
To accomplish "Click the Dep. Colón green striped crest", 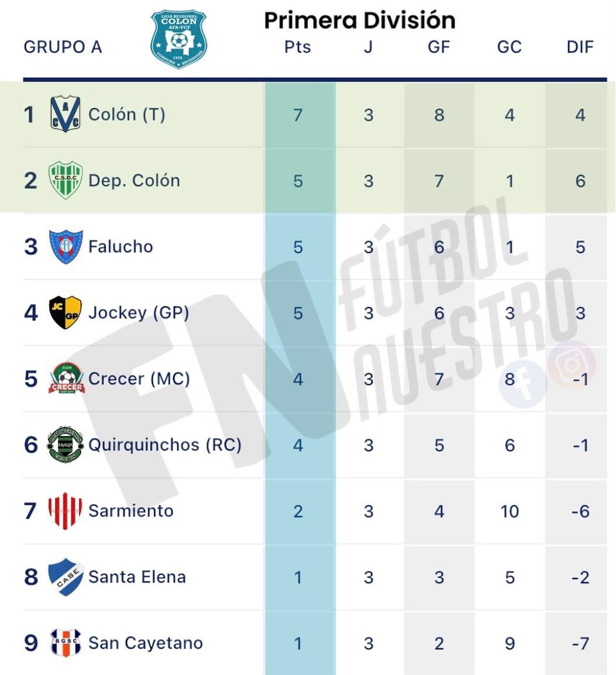I will (65, 180).
